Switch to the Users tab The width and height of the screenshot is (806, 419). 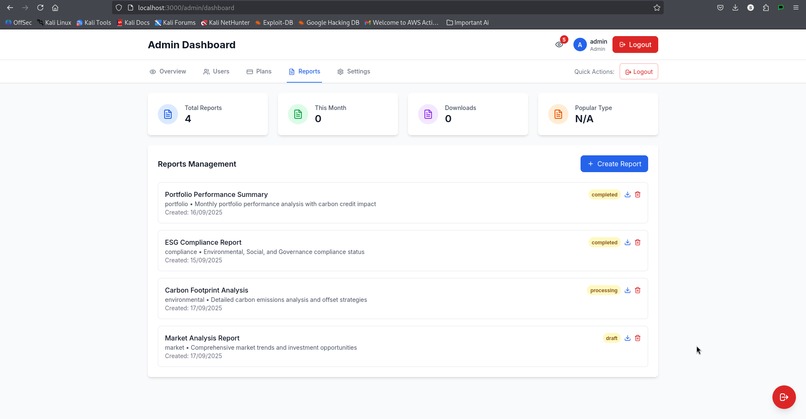coord(216,71)
